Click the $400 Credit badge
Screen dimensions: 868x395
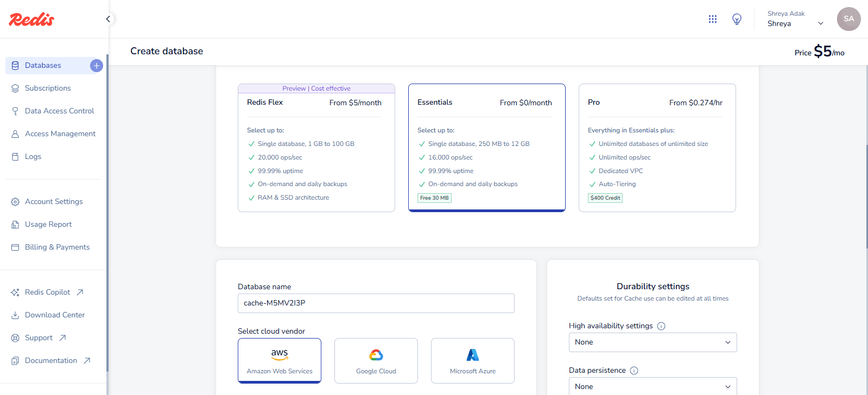point(605,198)
